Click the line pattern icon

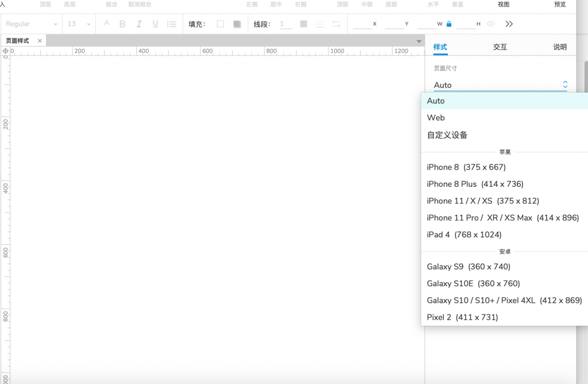pyautogui.click(x=320, y=24)
